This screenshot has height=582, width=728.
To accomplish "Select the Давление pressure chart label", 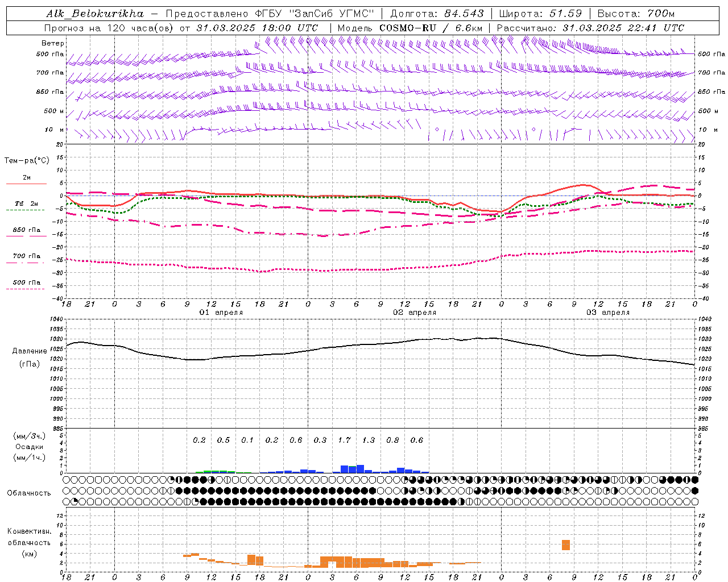I will coord(30,351).
